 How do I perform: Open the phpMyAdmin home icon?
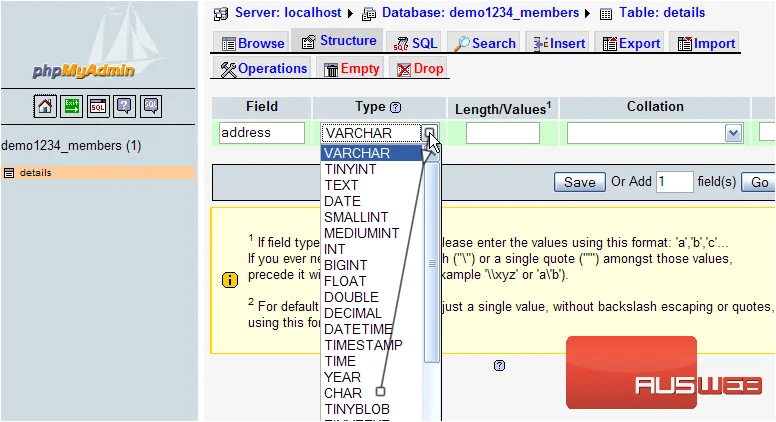pos(45,106)
